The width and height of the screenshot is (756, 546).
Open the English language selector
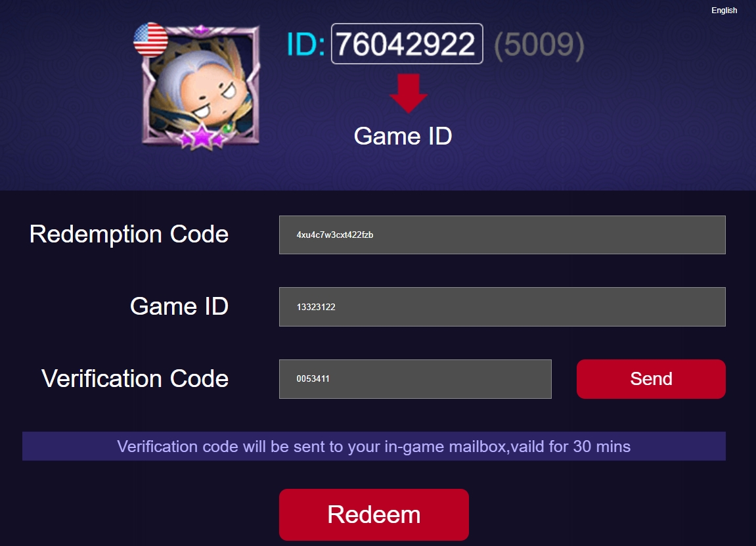pyautogui.click(x=724, y=10)
